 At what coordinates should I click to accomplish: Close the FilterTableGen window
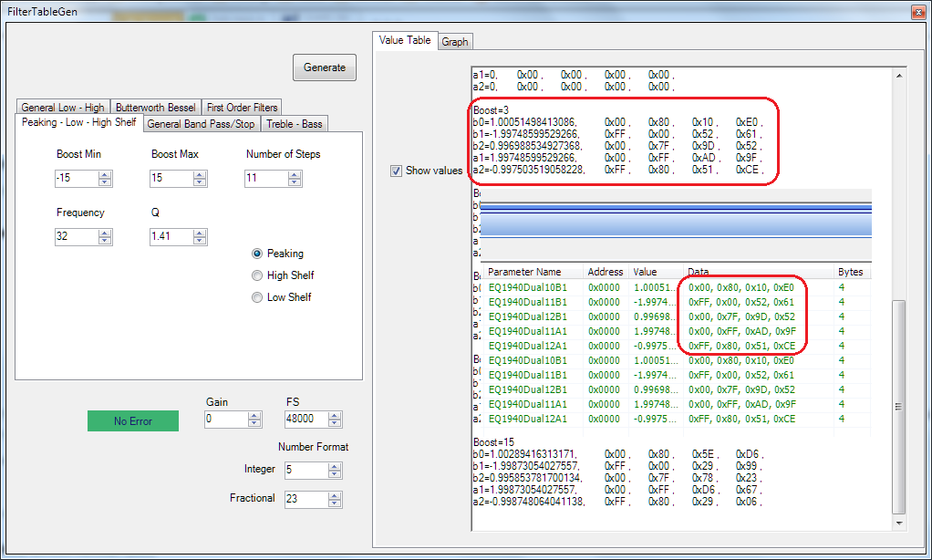point(917,11)
